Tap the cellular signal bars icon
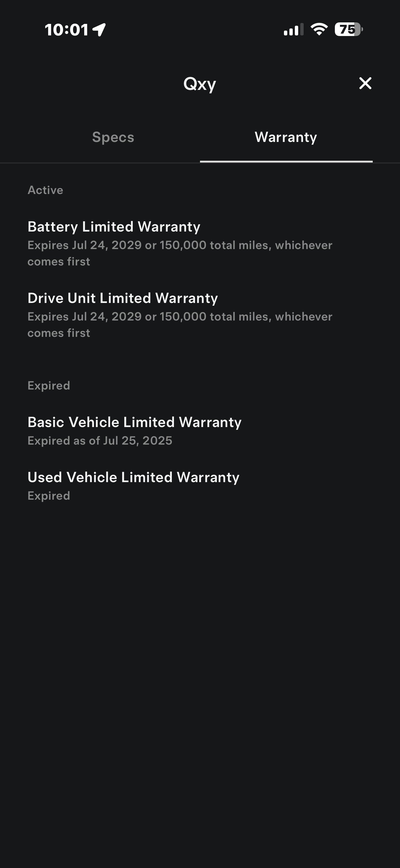The image size is (400, 868). click(293, 30)
